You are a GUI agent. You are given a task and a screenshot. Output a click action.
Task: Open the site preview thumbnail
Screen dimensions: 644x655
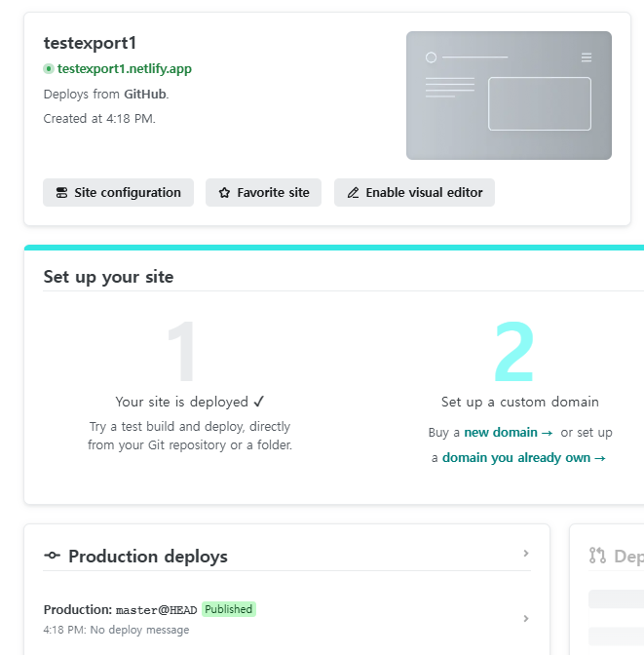click(x=509, y=96)
